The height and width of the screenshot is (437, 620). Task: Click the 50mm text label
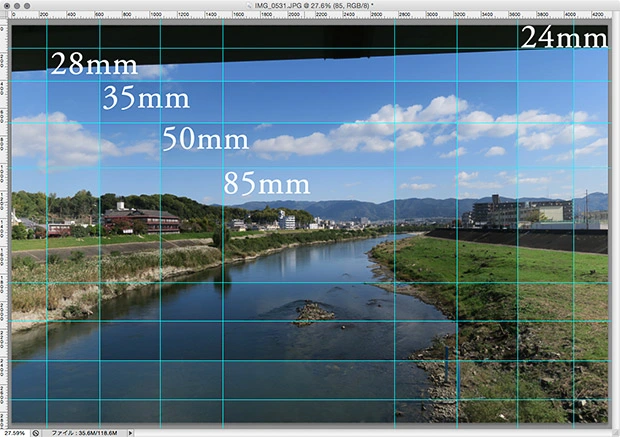206,139
